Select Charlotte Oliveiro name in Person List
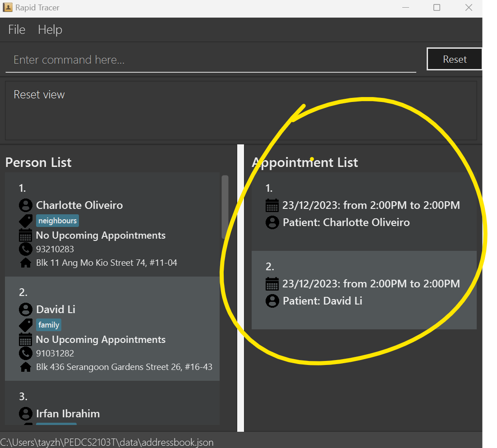Image resolution: width=497 pixels, height=448 pixels. (79, 205)
